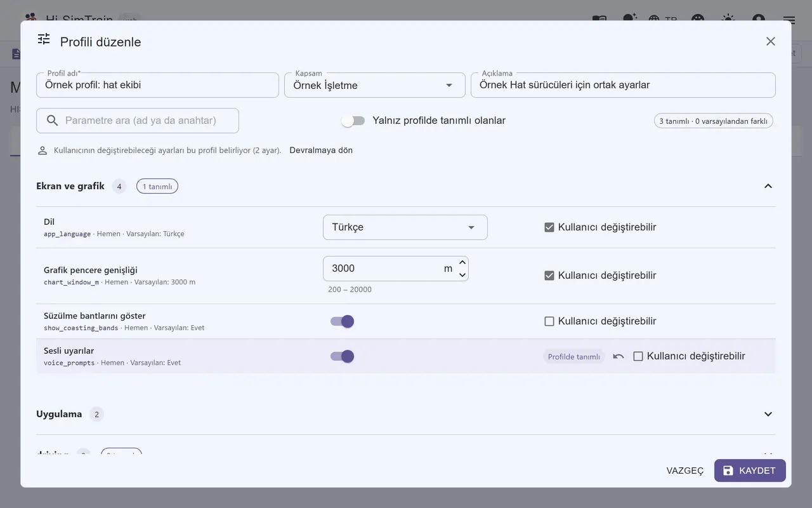812x508 pixels.
Task: Collapse the Ekran ve grafik section
Action: click(768, 186)
